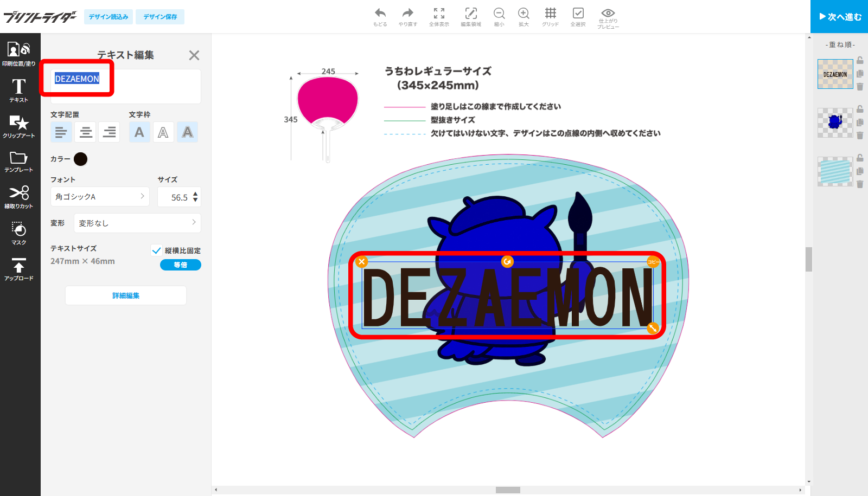
Task: Zoom out the canvas
Action: [x=499, y=17]
